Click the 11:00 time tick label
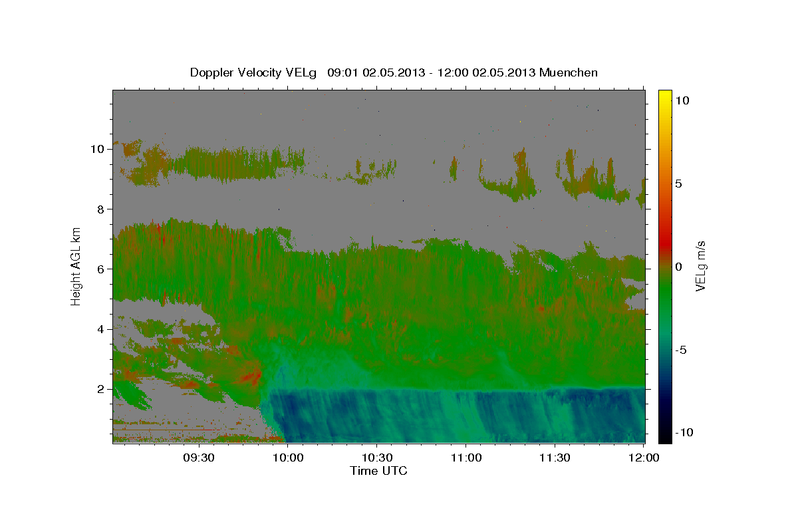798x532 pixels. [x=466, y=458]
